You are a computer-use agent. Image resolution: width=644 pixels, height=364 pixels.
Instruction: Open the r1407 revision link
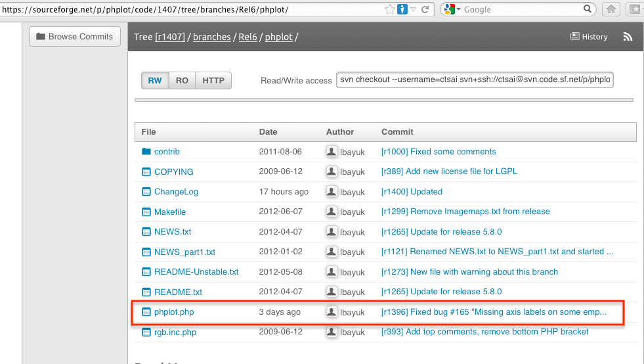170,37
